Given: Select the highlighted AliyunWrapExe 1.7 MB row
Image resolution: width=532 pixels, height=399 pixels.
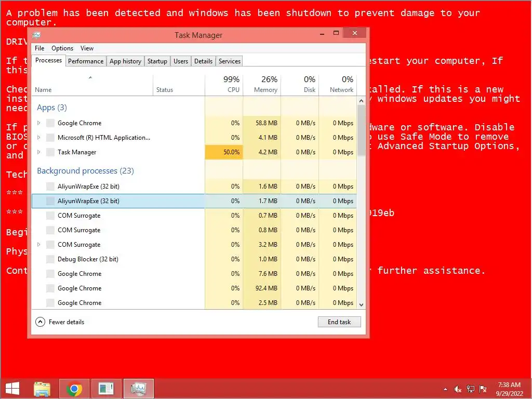Looking at the screenshot, I should click(194, 201).
